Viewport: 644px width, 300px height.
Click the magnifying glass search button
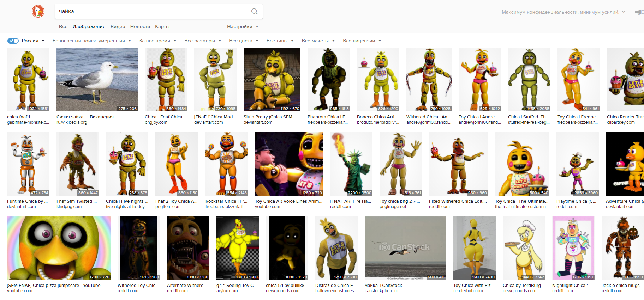tap(254, 11)
